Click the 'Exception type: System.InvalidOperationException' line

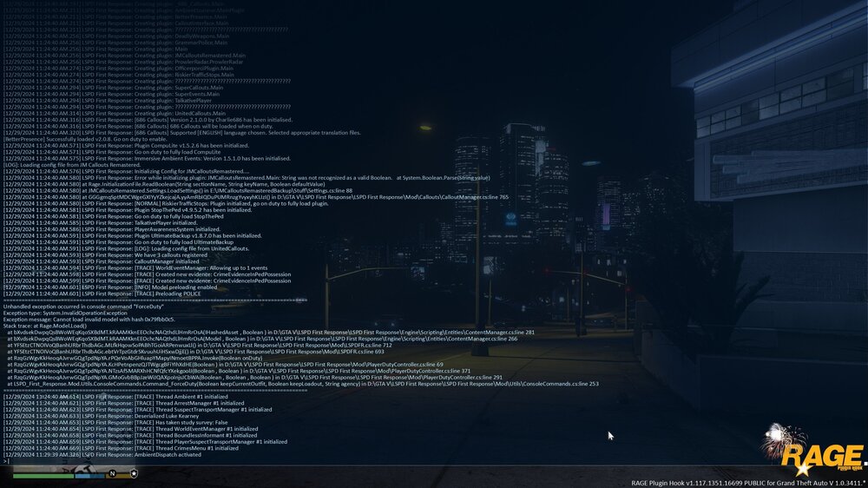(x=65, y=313)
